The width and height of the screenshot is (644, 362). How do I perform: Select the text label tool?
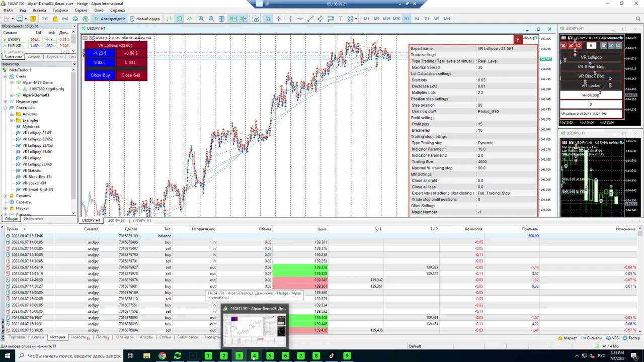tap(341, 19)
